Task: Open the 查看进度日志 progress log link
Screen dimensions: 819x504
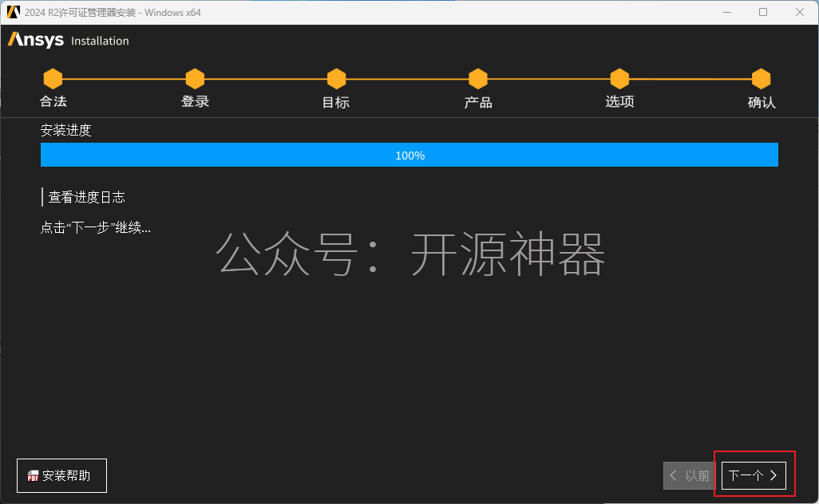Action: pyautogui.click(x=87, y=197)
